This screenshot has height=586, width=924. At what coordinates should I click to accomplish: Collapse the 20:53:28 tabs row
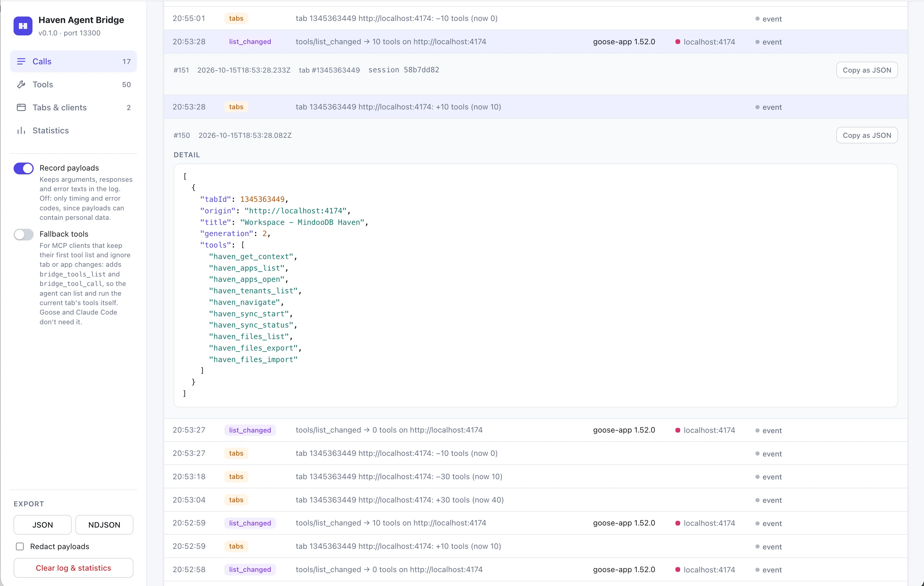pyautogui.click(x=536, y=107)
